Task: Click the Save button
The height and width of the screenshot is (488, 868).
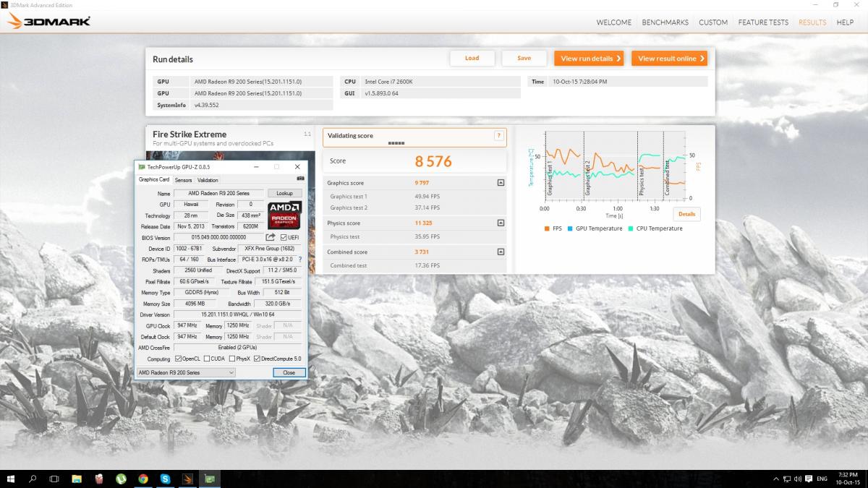Action: tap(524, 59)
